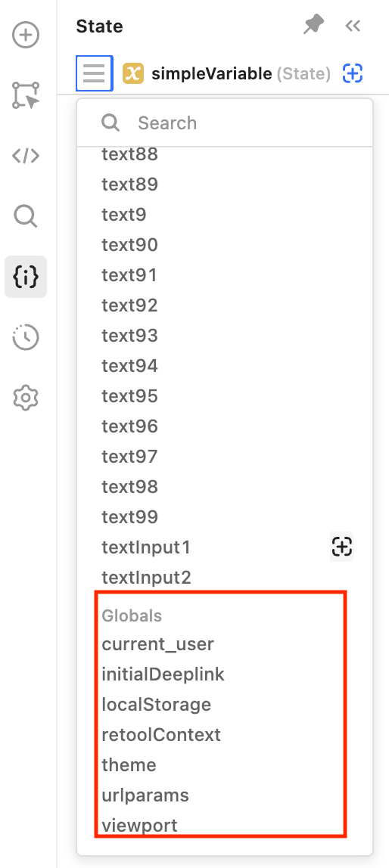Choose textInput2 in the list

click(x=146, y=578)
